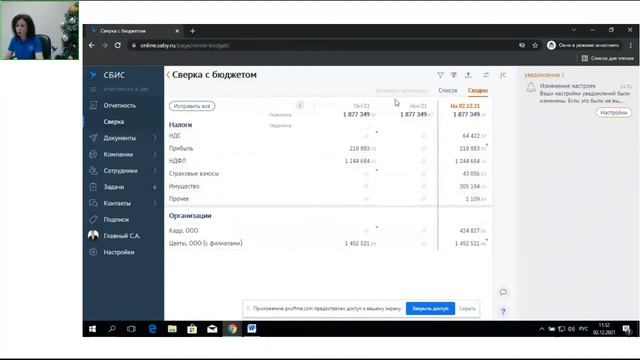Click the Отчетность sidebar icon
The image size is (640, 360).
93,105
